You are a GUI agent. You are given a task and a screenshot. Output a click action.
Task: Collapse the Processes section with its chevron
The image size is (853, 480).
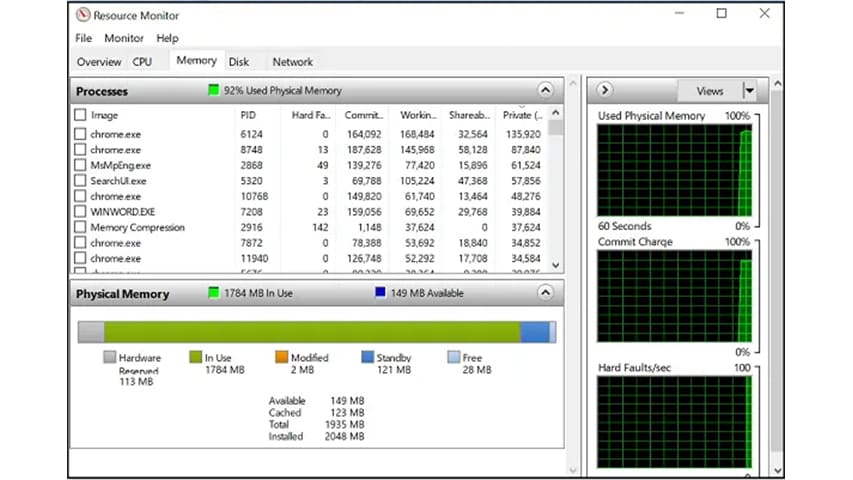point(546,90)
